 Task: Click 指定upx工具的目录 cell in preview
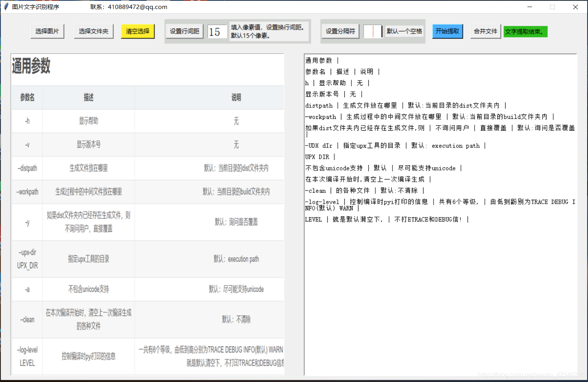pyautogui.click(x=89, y=259)
